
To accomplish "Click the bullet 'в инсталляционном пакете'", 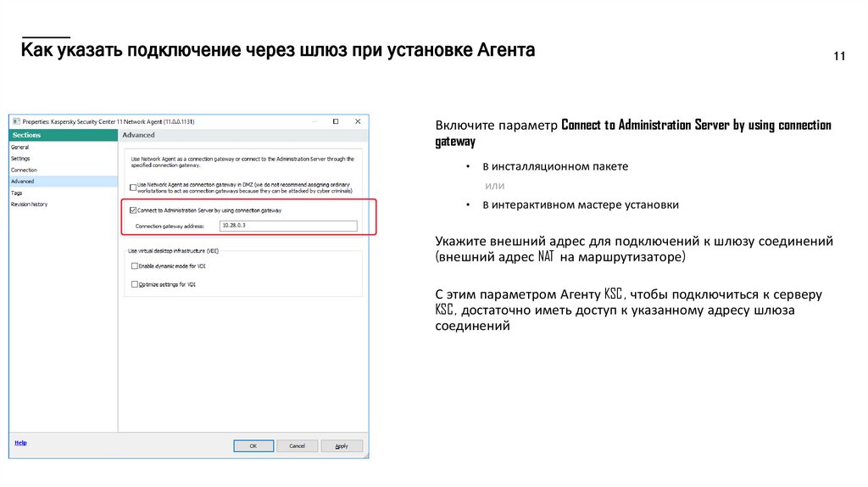I will pos(555,166).
